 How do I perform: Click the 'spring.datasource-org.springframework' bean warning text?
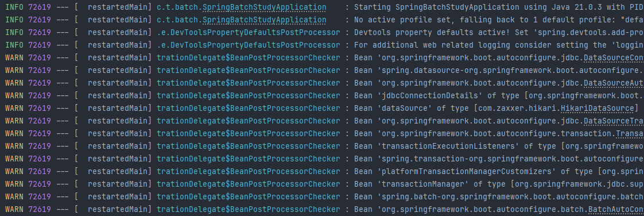499,70
